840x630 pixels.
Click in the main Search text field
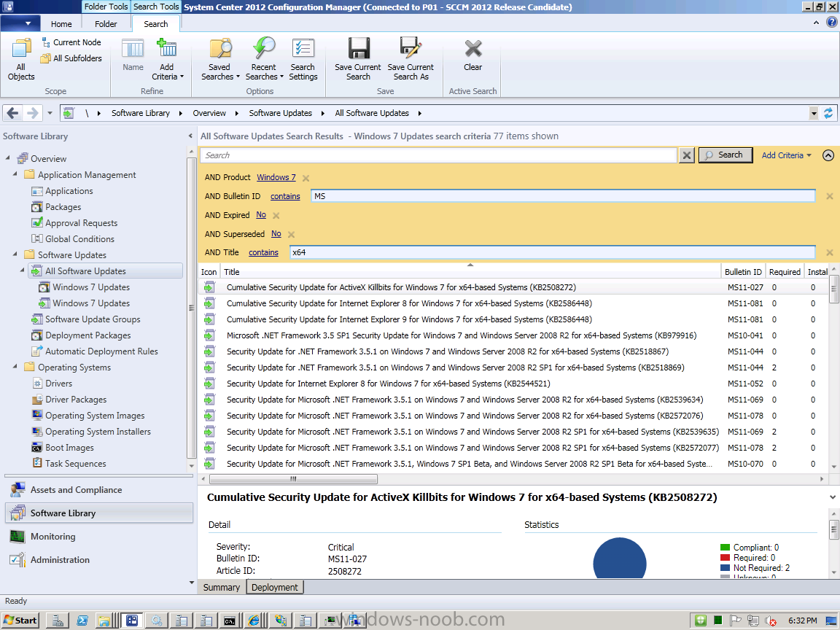tap(439, 155)
